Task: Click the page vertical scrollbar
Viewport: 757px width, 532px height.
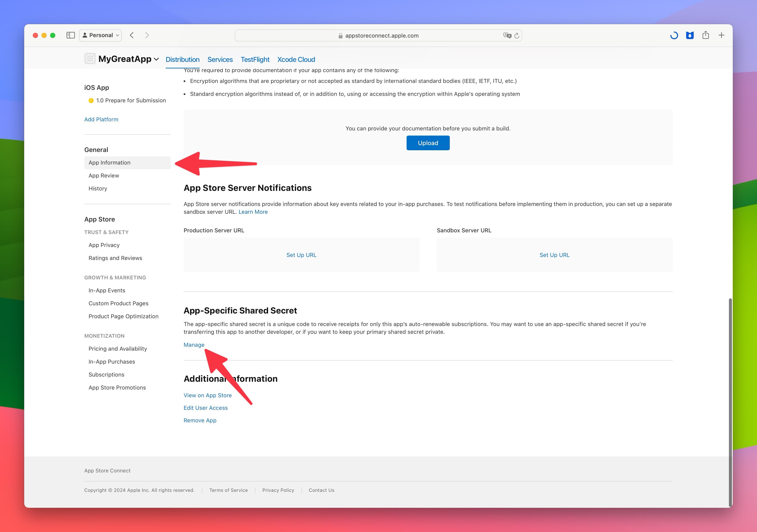Action: 730,402
